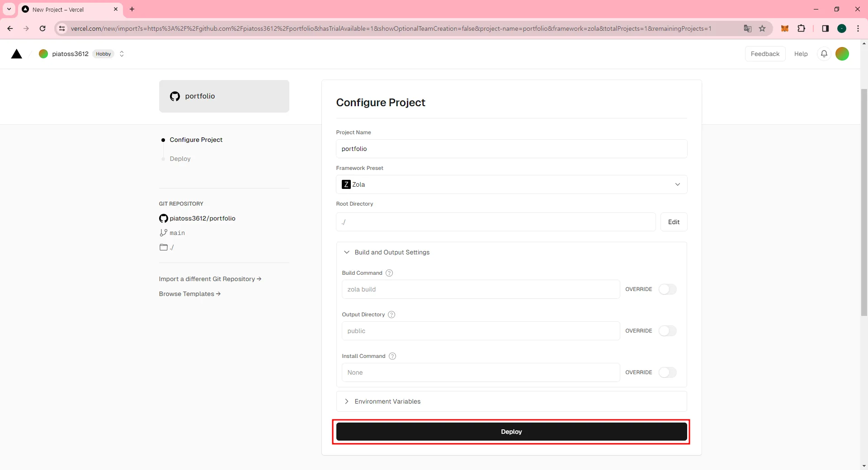Select the New Project – Vercel tab

point(71,9)
